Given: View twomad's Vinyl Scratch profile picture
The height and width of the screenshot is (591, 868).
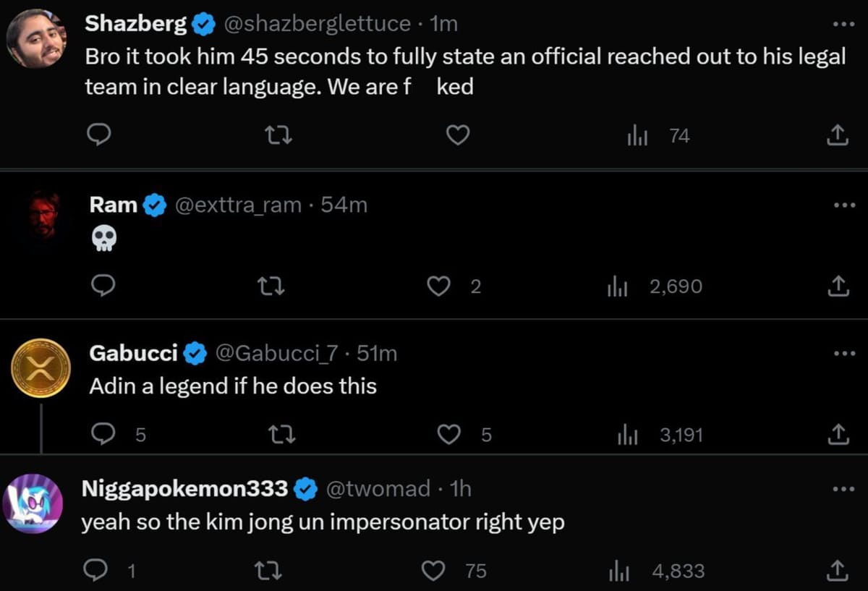Looking at the screenshot, I should pos(34,503).
